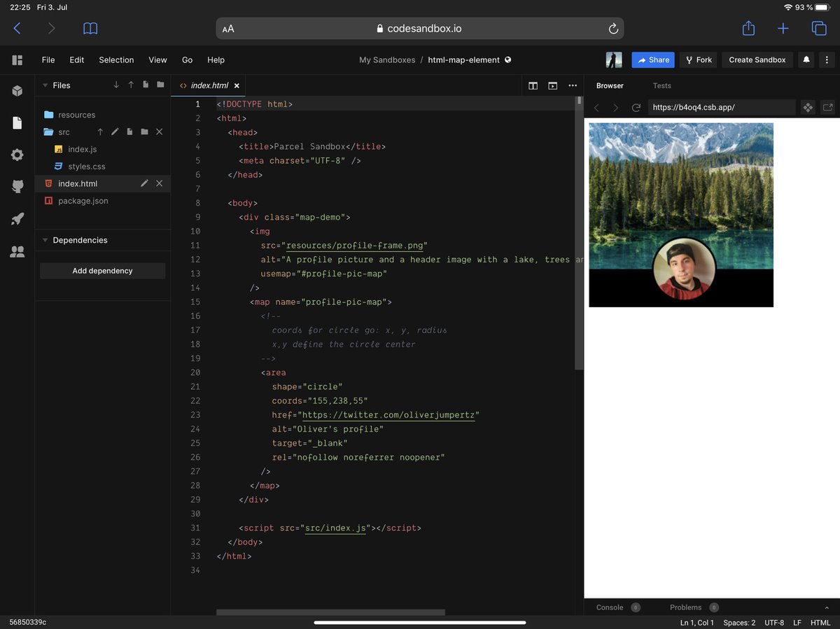840x629 pixels.
Task: Open notifications bell icon
Action: [806, 59]
